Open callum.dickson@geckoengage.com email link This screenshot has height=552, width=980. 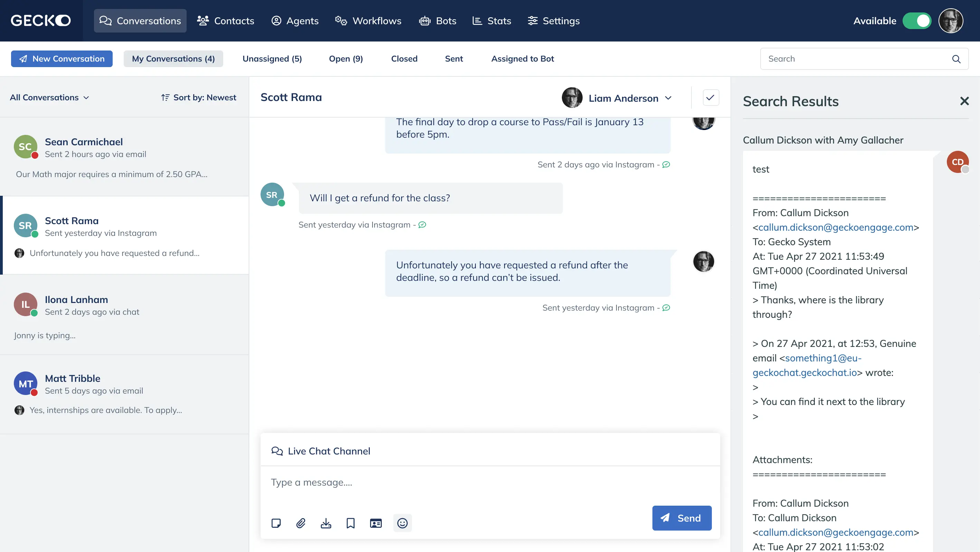(836, 227)
